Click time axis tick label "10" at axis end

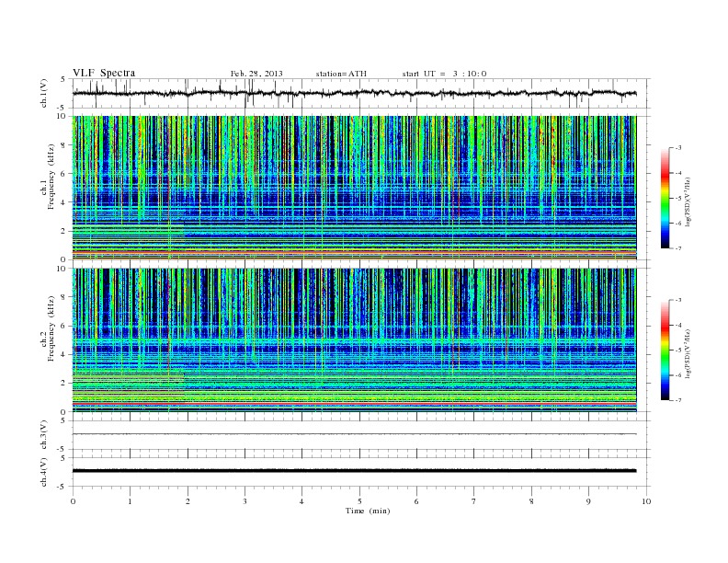point(646,501)
